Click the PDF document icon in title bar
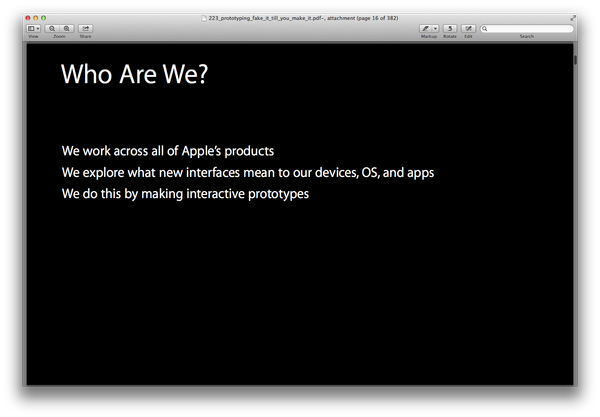 (x=204, y=18)
